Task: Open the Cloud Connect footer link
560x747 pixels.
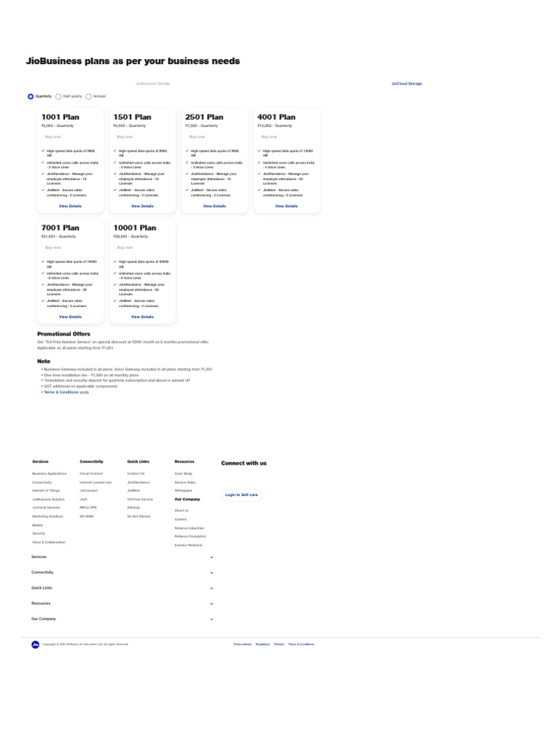Action: [91, 473]
